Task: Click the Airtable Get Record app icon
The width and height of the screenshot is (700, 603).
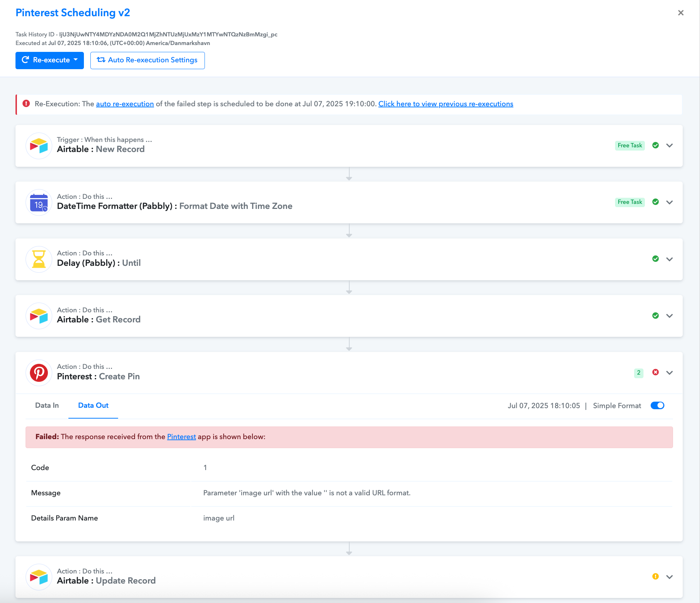Action: pyautogui.click(x=39, y=316)
